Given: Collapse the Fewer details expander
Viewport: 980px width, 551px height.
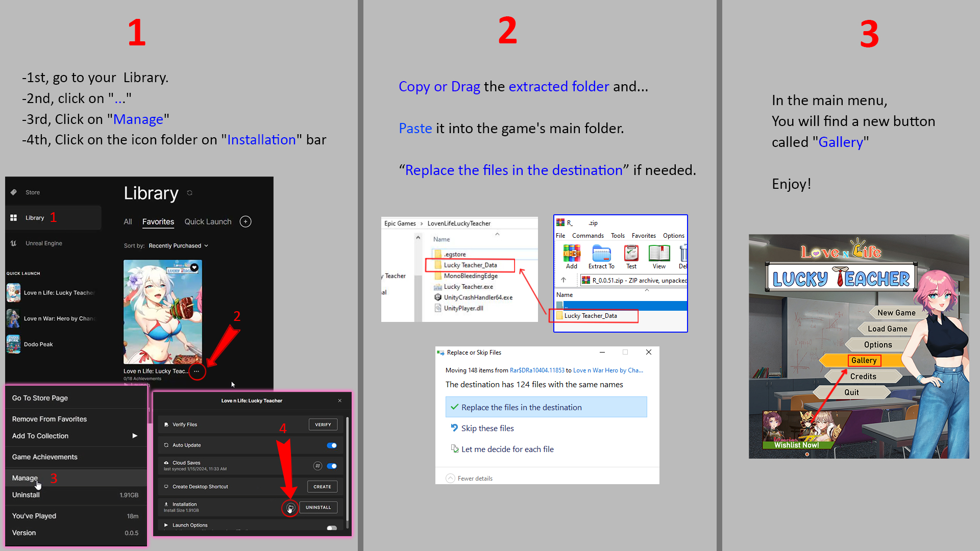Looking at the screenshot, I should point(450,479).
